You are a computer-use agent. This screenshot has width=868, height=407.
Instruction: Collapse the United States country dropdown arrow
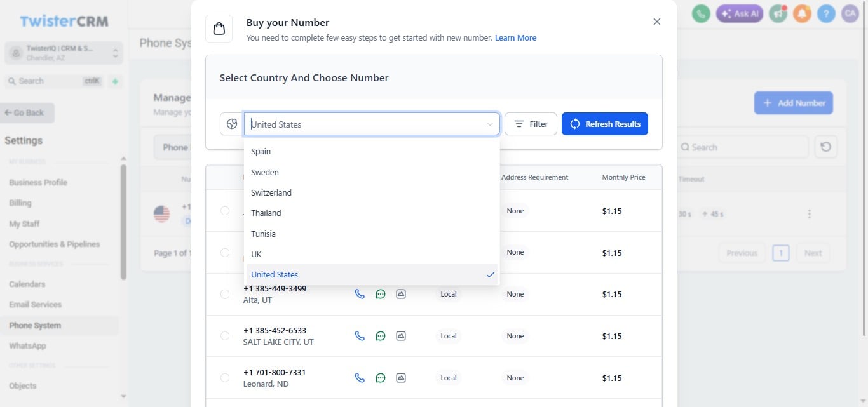490,124
